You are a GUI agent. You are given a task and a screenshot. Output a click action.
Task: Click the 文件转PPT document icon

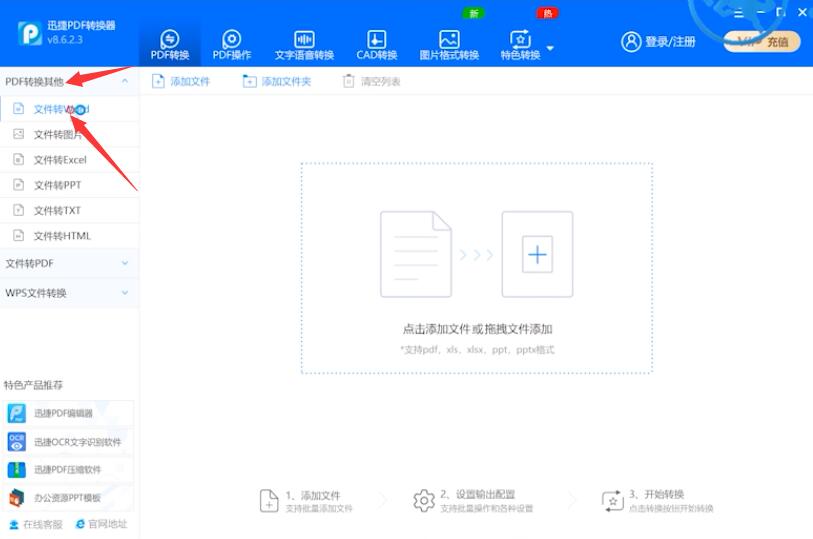[x=19, y=185]
